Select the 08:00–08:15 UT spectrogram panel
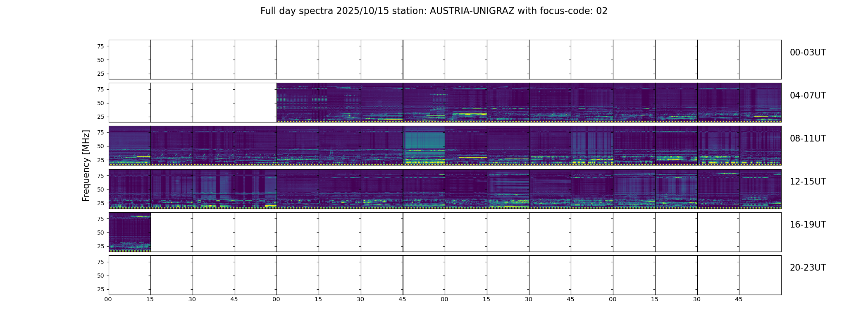Viewport: 868px width, 331px height. click(129, 146)
